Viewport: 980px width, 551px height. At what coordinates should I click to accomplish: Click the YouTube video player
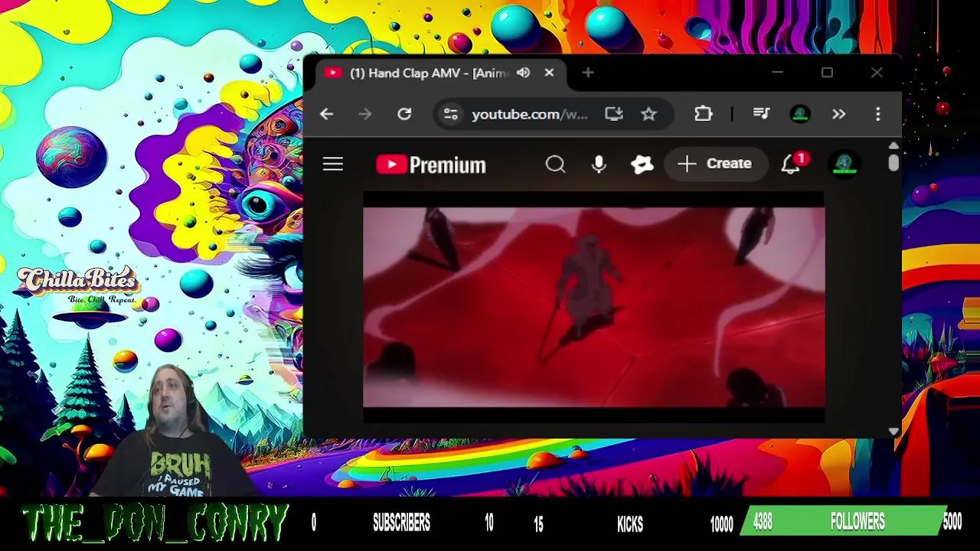pos(594,307)
